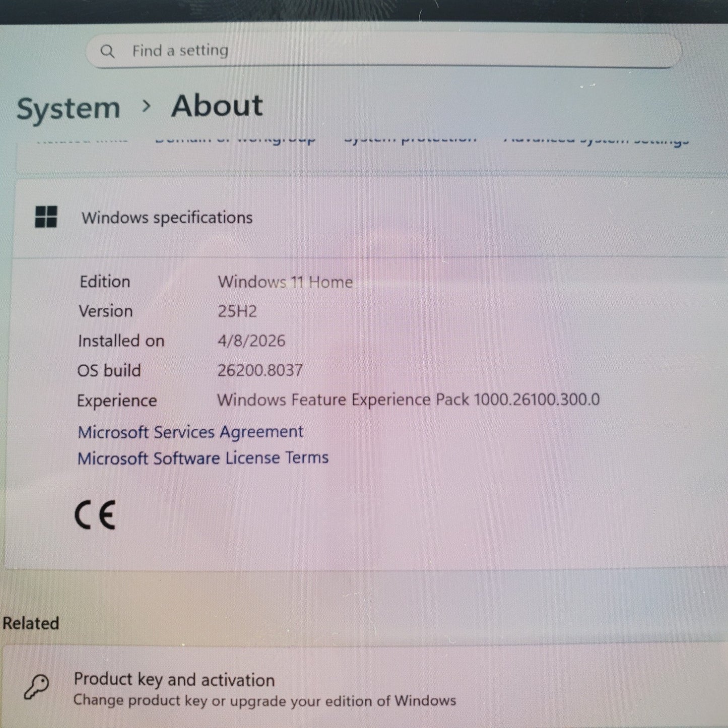Viewport: 728px width, 728px height.
Task: Select the OS build number 26200.8037
Action: tap(260, 370)
